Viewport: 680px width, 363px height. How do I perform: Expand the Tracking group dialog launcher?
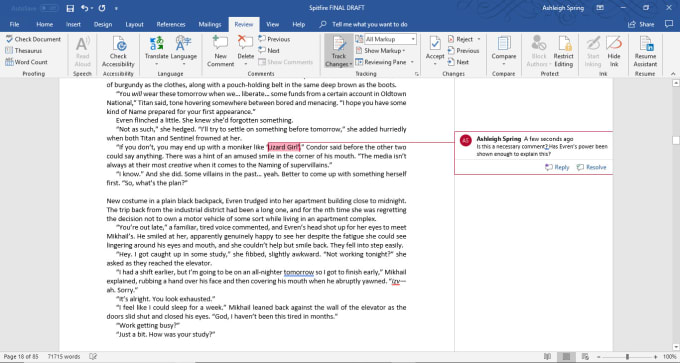coord(417,74)
